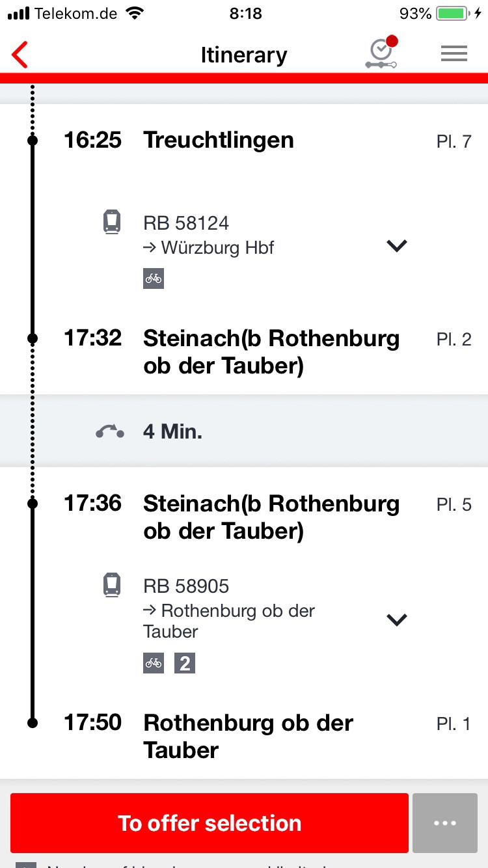The height and width of the screenshot is (868, 488).
Task: Expand the stops of RB 58905
Action: [396, 619]
